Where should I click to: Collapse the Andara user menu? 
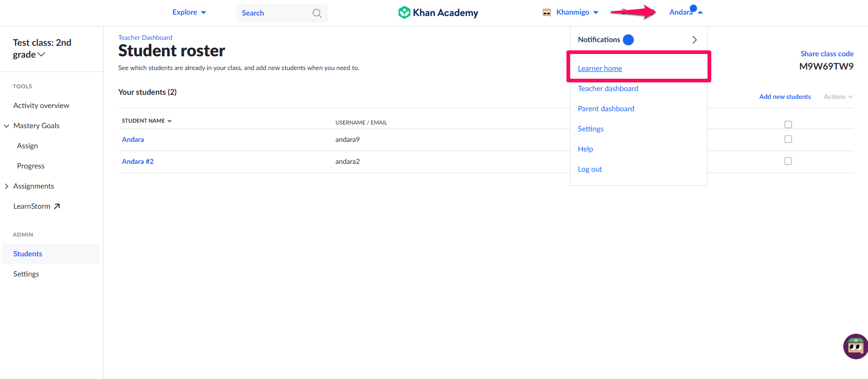click(x=686, y=12)
